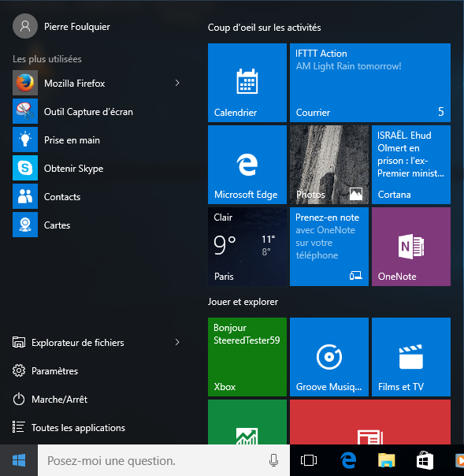Open Task View from the taskbar
The height and width of the screenshot is (476, 464).
[309, 460]
